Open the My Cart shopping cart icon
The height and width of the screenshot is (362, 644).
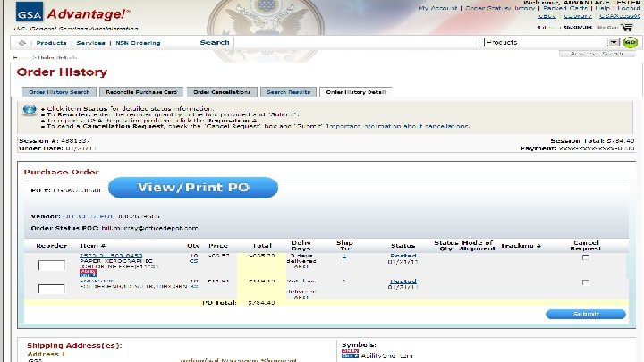(627, 27)
